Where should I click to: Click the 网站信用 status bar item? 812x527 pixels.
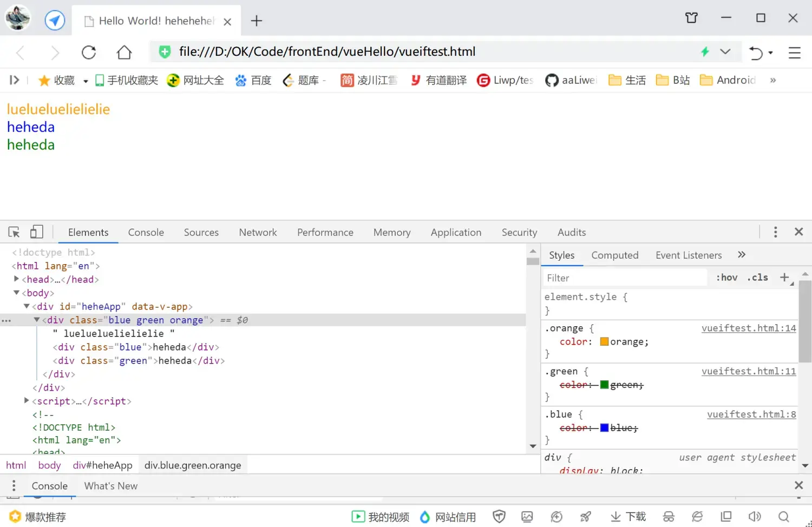click(447, 517)
